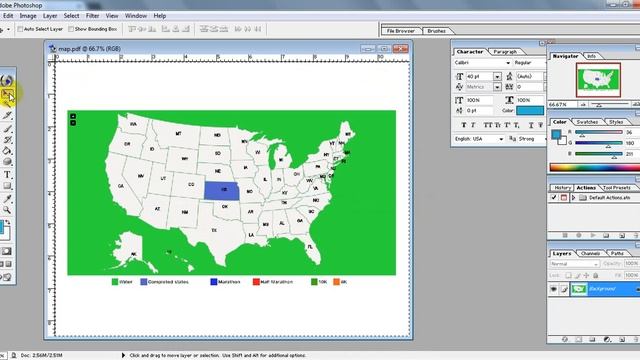This screenshot has height=360, width=640.
Task: Click the Record action icon in Actions panel
Action: 579,236
